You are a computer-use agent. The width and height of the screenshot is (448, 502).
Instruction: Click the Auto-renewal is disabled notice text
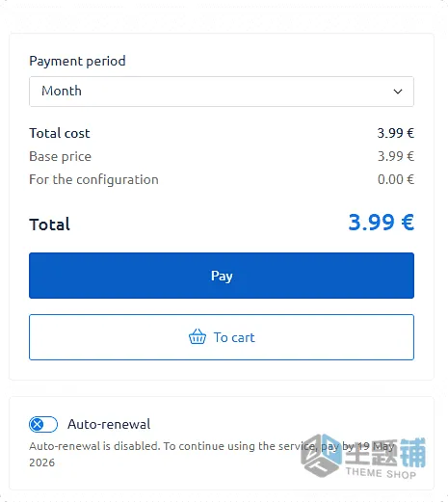pos(212,454)
